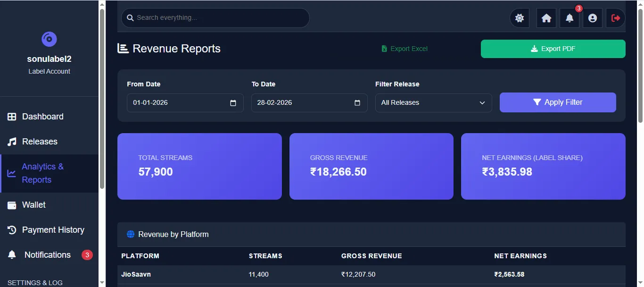This screenshot has width=644, height=287.
Task: Click the ₹12,207.50 gross revenue cell
Action: click(x=358, y=274)
